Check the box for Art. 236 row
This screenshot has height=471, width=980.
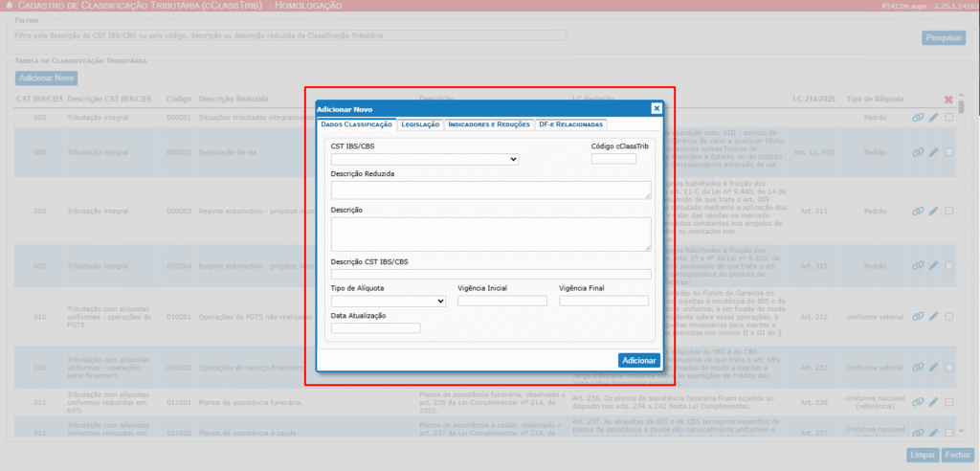click(949, 402)
